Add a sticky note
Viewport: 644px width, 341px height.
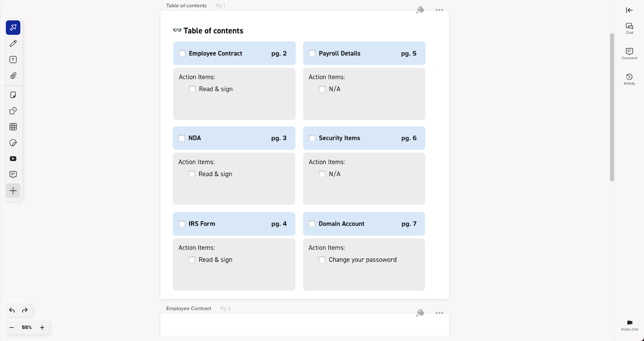(13, 95)
